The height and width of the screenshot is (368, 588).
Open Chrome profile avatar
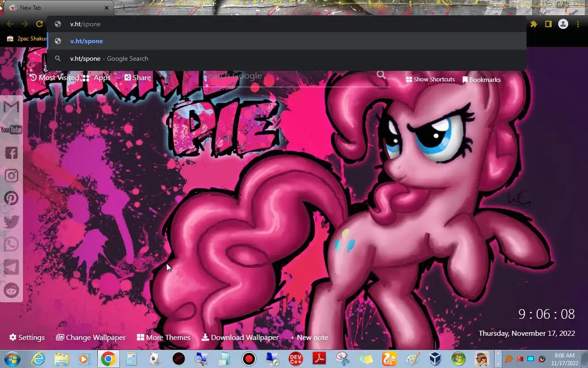point(563,24)
